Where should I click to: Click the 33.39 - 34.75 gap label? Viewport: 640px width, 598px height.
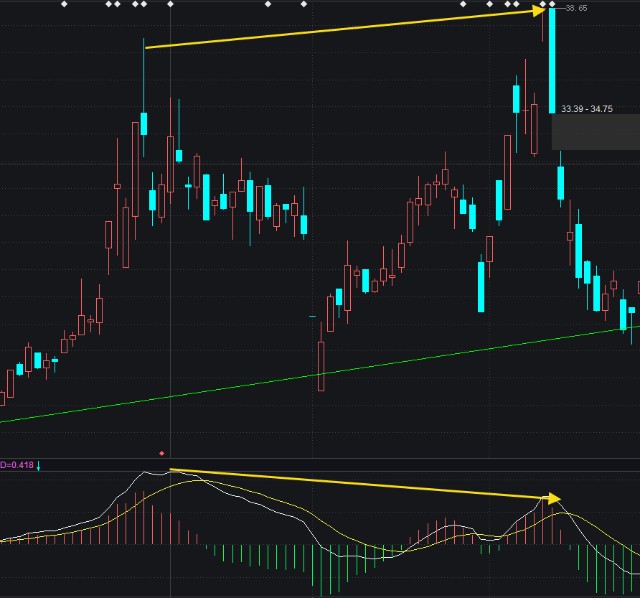click(x=587, y=109)
